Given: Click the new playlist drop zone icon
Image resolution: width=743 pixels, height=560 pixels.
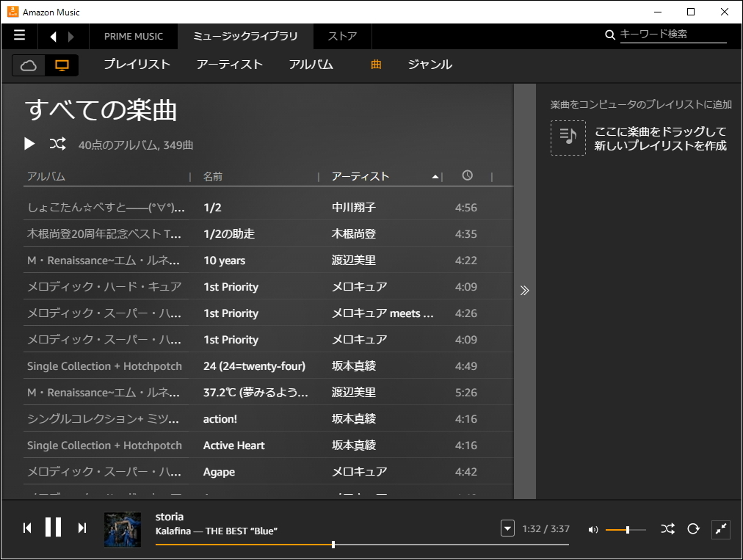Looking at the screenshot, I should [x=568, y=138].
